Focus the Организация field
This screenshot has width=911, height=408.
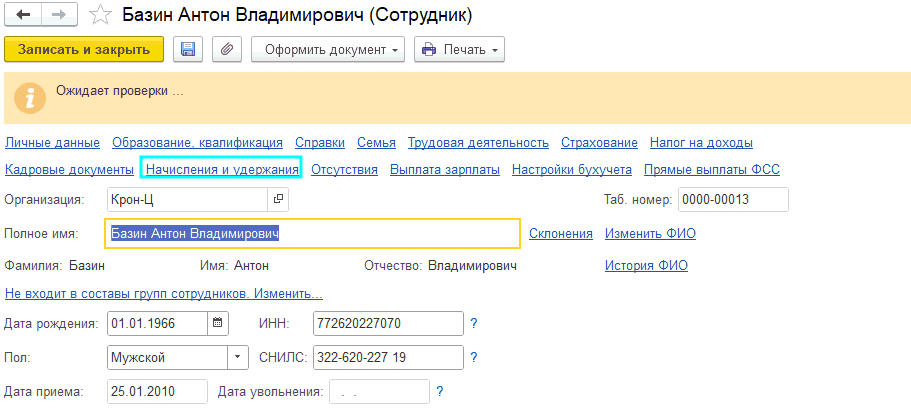tap(188, 199)
